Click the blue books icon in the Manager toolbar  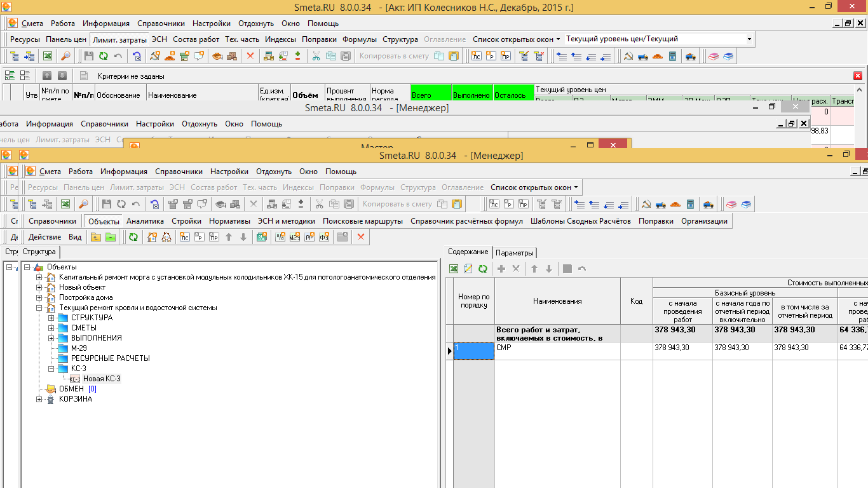(x=745, y=204)
